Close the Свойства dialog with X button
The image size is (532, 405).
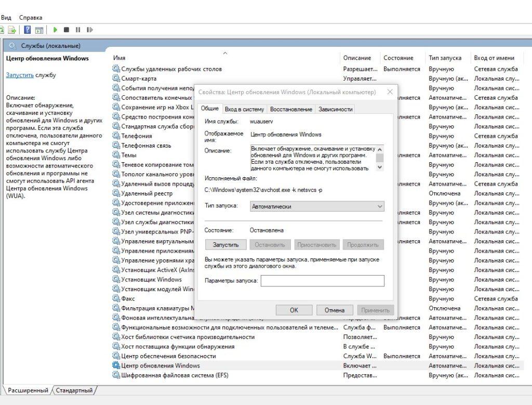pos(390,92)
